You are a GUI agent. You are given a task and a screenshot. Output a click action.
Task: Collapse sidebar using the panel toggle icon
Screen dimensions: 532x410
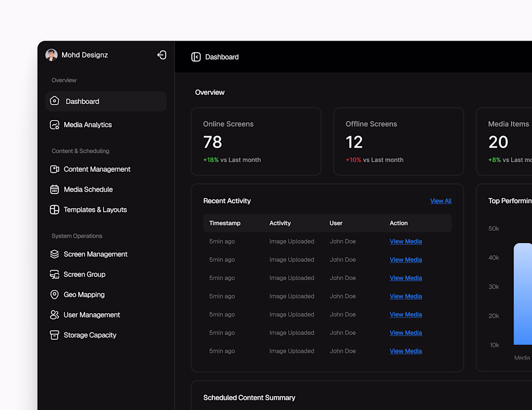(196, 57)
